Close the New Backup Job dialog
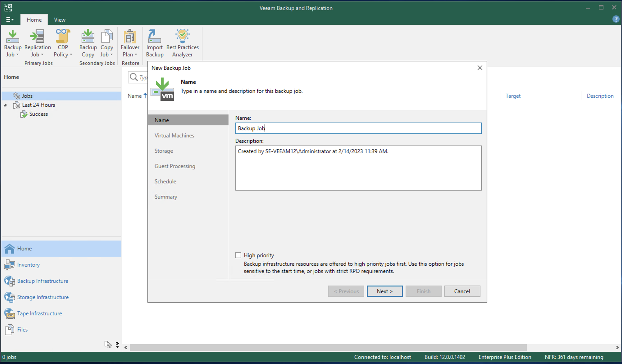 coord(480,68)
